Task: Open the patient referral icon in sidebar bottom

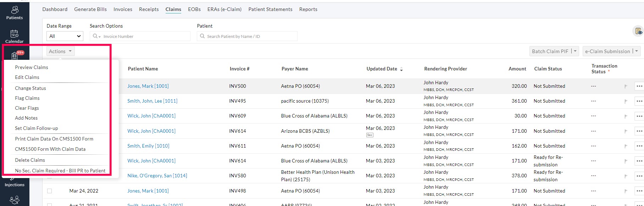Action: pyautogui.click(x=15, y=200)
